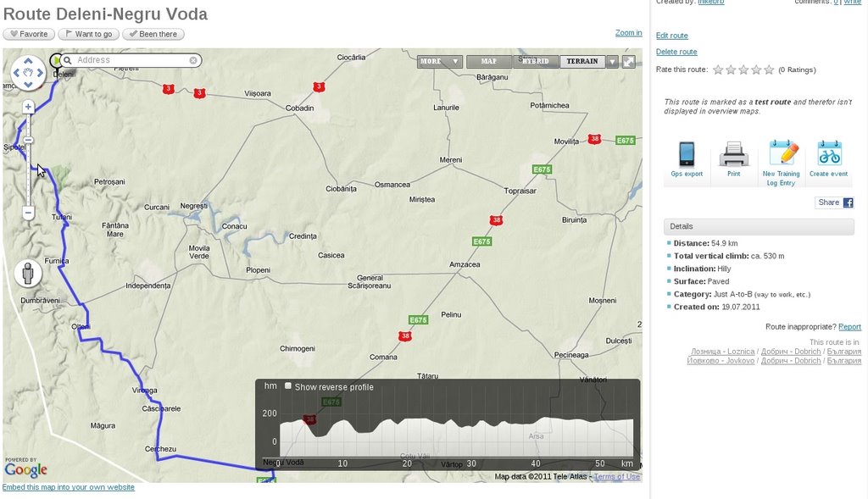Click the Cobadin label on the map
The height and width of the screenshot is (499, 868).
coord(299,108)
